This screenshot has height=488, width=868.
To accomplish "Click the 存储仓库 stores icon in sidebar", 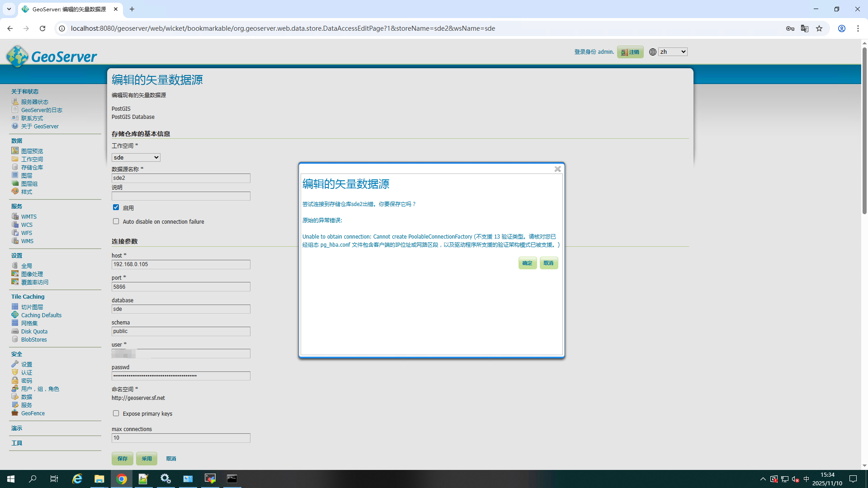I will coord(15,167).
